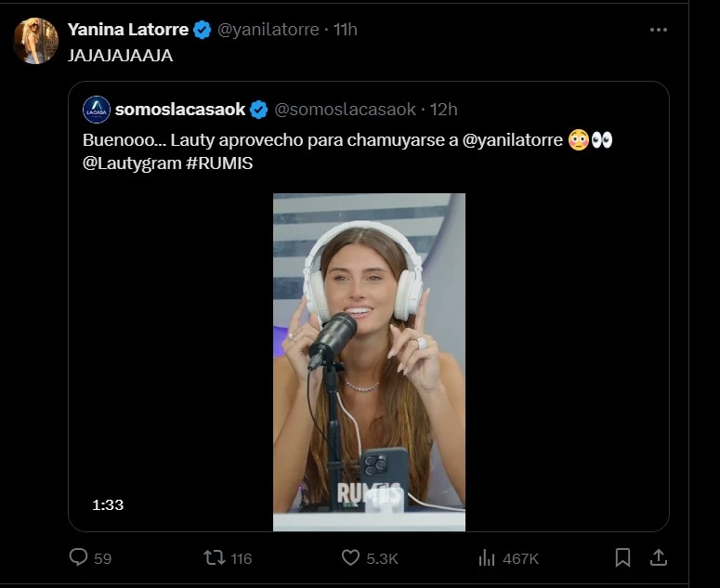The height and width of the screenshot is (588, 720).
Task: Click verified badge beside bold somoslacasaok name
Action: [259, 110]
